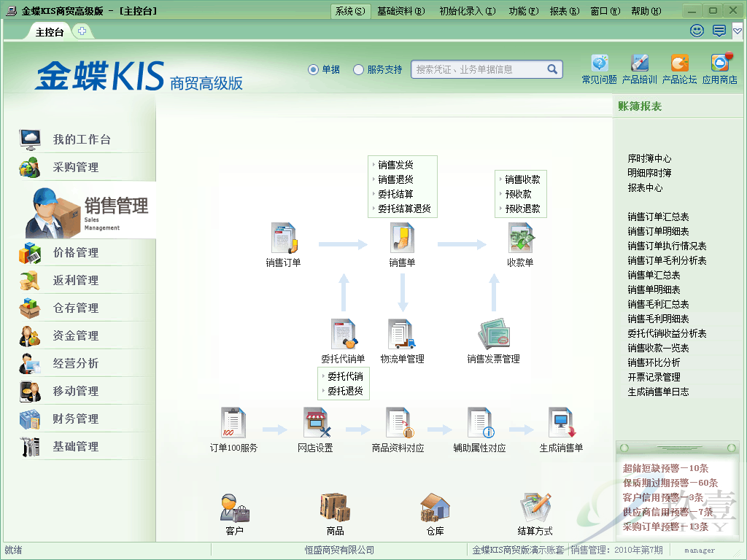This screenshot has width=747, height=560.
Task: Select the 单据 radio button
Action: tap(313, 69)
